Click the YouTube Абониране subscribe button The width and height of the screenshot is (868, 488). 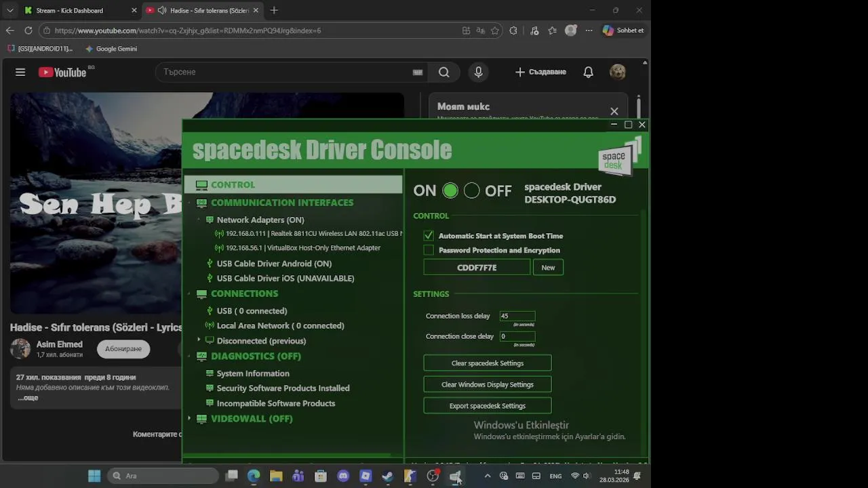123,349
